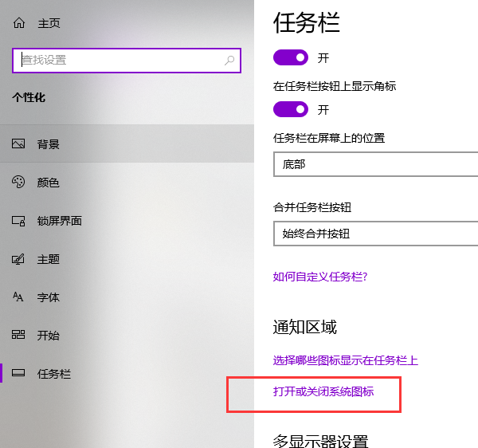Open 字体 settings page
This screenshot has height=448, width=478.
(x=127, y=297)
